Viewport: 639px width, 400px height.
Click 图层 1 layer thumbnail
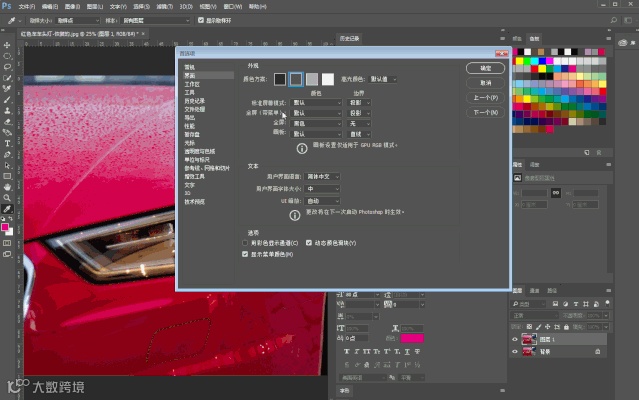click(x=529, y=339)
